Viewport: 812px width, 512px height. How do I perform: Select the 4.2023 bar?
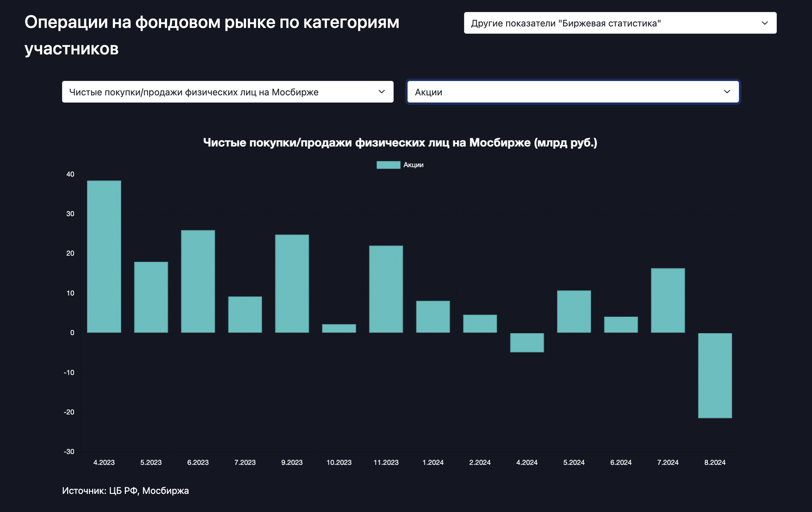point(104,256)
